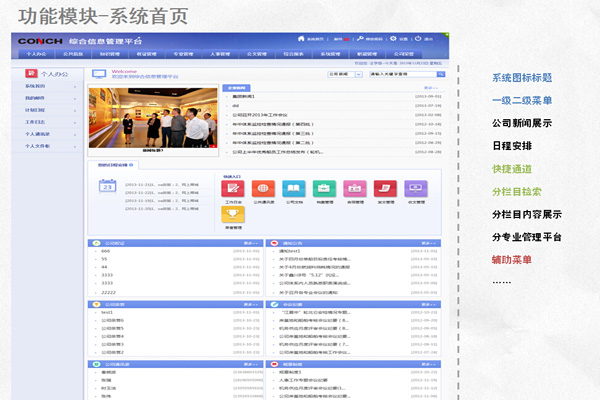Open the green briefcase quick-access icon
This screenshot has width=600, height=400.
coord(324,188)
